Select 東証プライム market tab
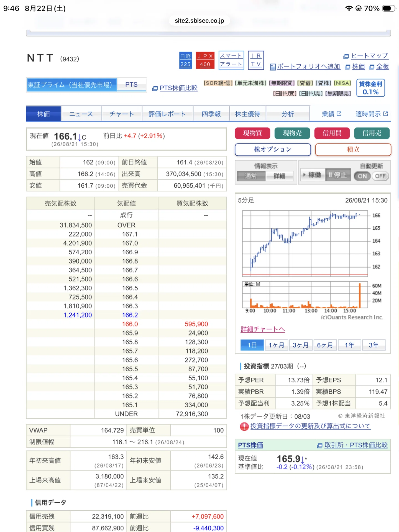The width and height of the screenshot is (399, 532). click(x=72, y=85)
